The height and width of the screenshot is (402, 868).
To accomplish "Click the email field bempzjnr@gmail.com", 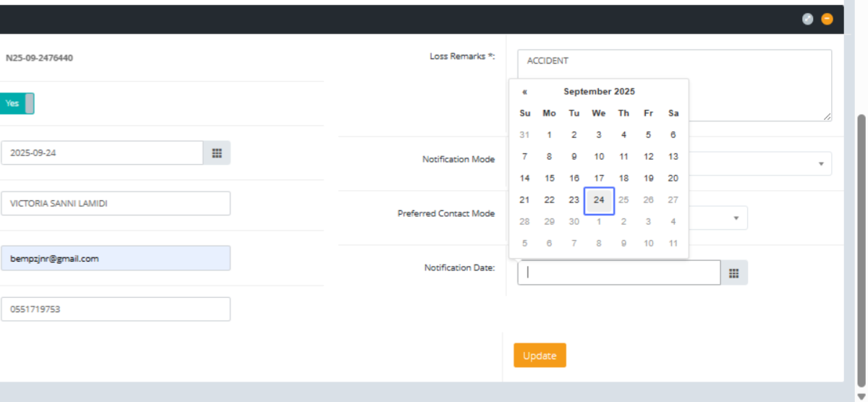I will (116, 258).
